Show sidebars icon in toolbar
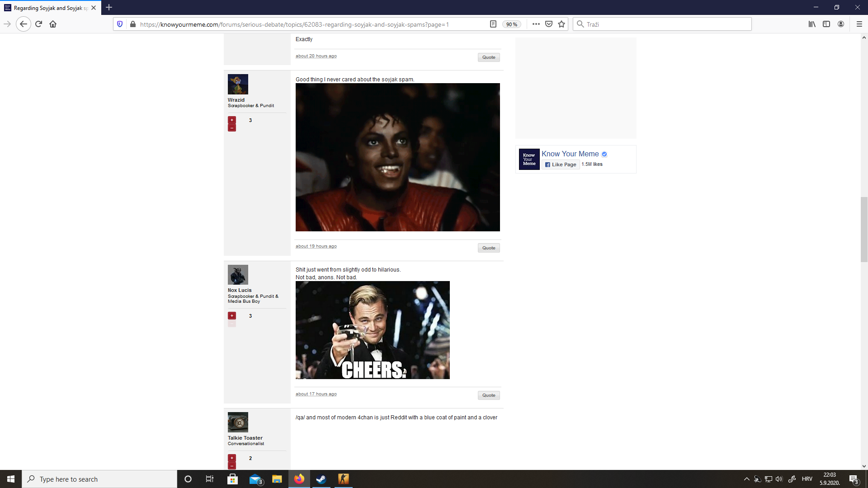Viewport: 868px width, 488px height. point(826,24)
